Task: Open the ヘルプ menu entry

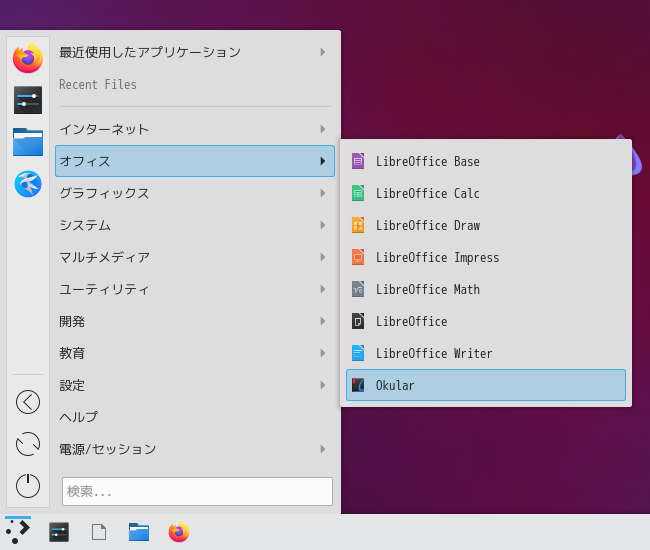Action: pos(195,417)
